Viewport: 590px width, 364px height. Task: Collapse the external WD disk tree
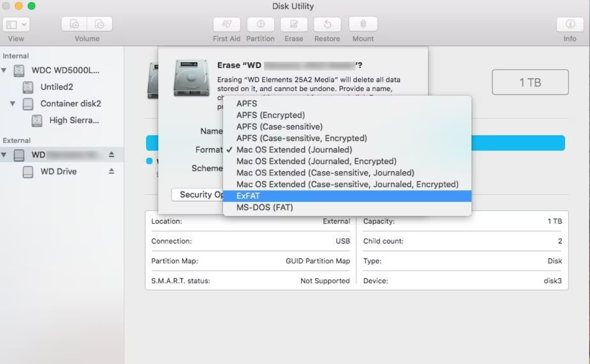click(4, 155)
